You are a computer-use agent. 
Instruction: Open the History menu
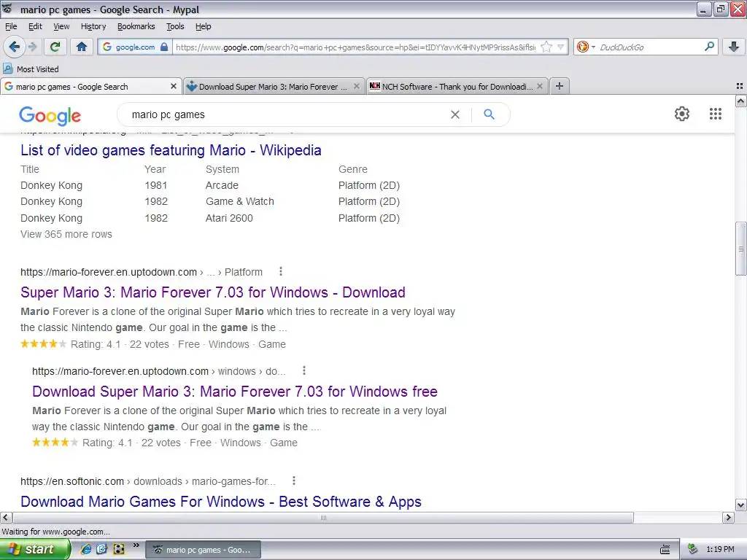pos(93,26)
